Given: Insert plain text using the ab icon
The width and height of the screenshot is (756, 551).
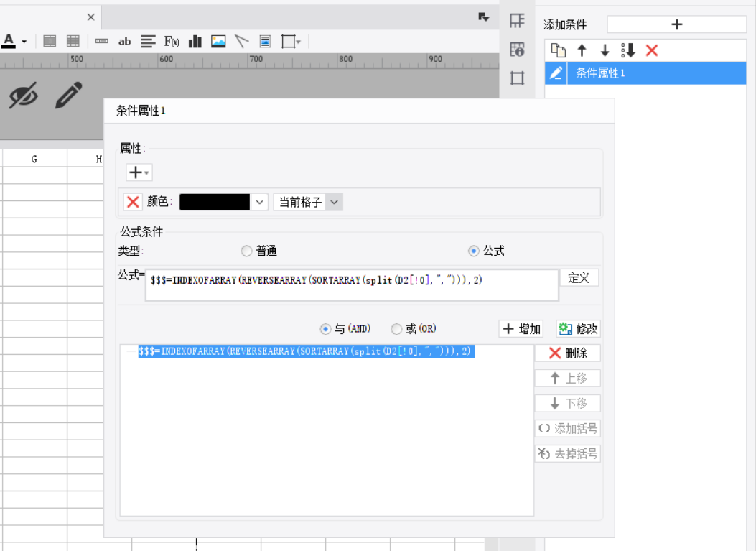Looking at the screenshot, I should tap(124, 42).
